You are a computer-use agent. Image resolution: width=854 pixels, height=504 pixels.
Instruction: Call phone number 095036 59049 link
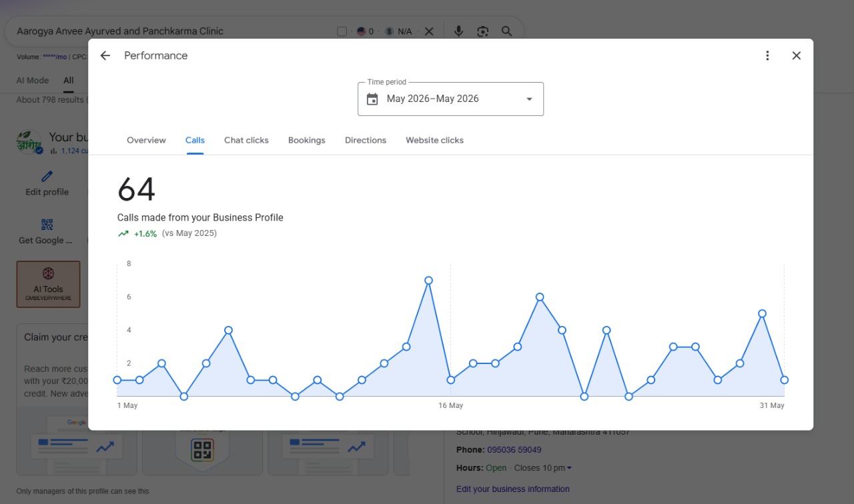coord(514,450)
